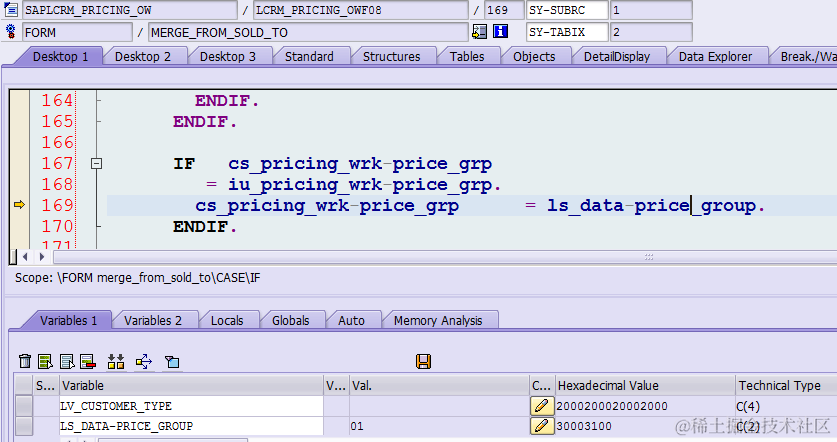Switch to the Desktop 2 tab
This screenshot has width=837, height=442.
(143, 57)
